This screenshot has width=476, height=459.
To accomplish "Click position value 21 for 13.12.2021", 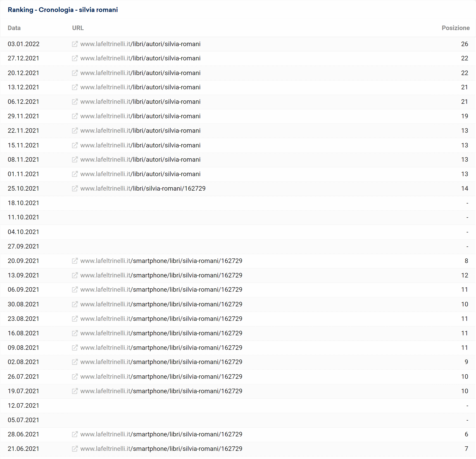I will [465, 87].
